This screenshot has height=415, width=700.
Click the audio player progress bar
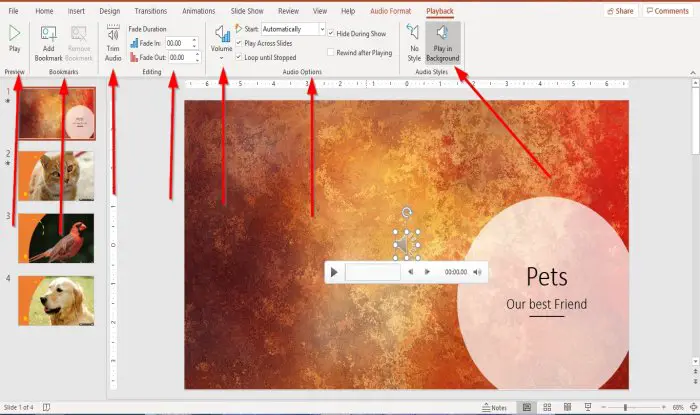[373, 272]
